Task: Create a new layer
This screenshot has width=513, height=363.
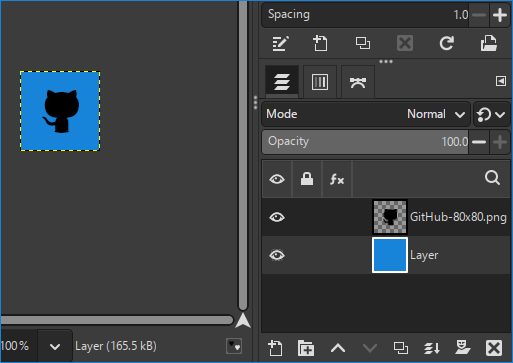Action: click(x=275, y=348)
